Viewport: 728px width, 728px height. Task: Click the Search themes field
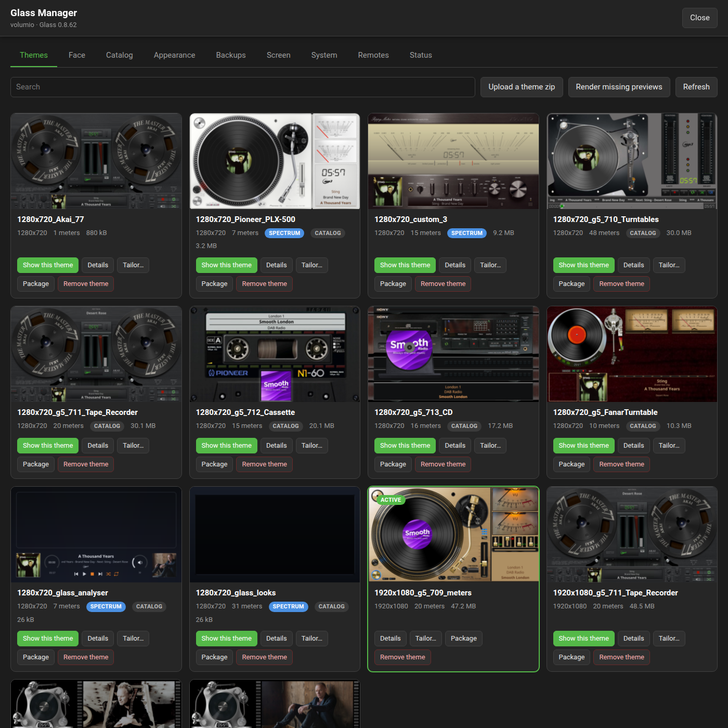pos(243,87)
